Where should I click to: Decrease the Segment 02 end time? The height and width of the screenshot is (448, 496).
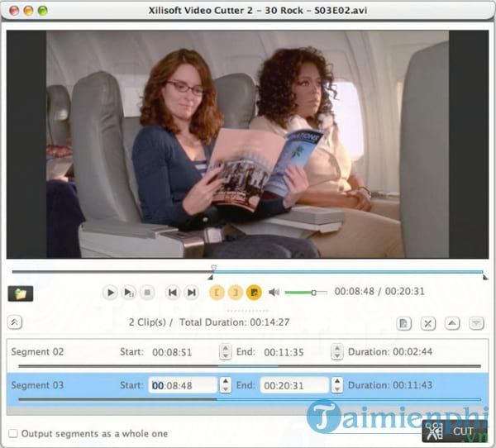click(x=337, y=356)
